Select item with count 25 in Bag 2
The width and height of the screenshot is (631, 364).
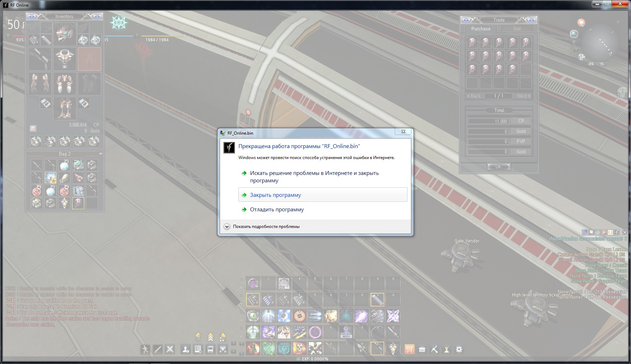coord(51,178)
